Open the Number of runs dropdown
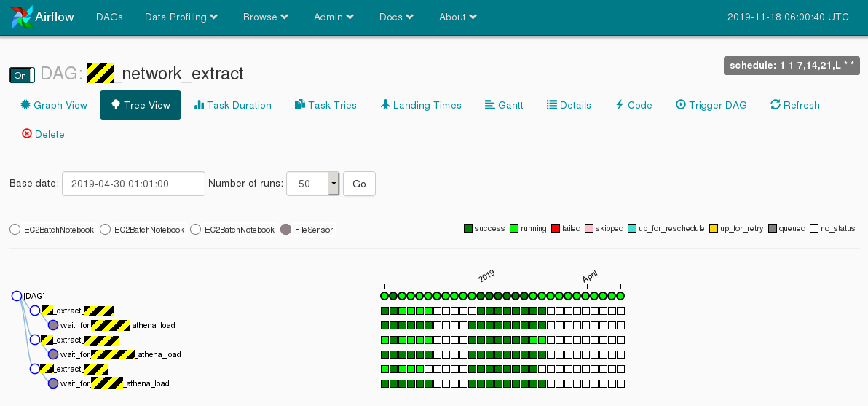This screenshot has width=868, height=406. pyautogui.click(x=313, y=184)
